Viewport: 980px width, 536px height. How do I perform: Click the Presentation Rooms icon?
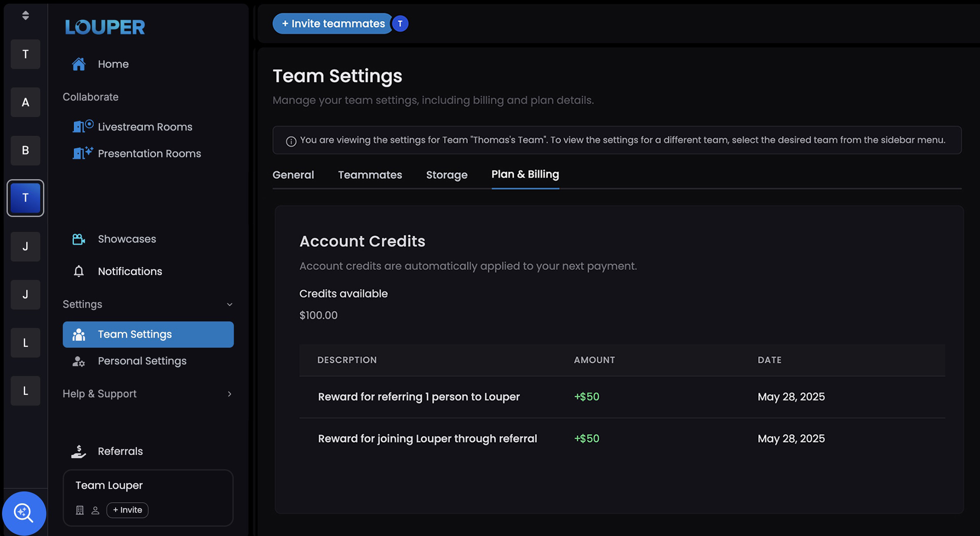point(82,153)
